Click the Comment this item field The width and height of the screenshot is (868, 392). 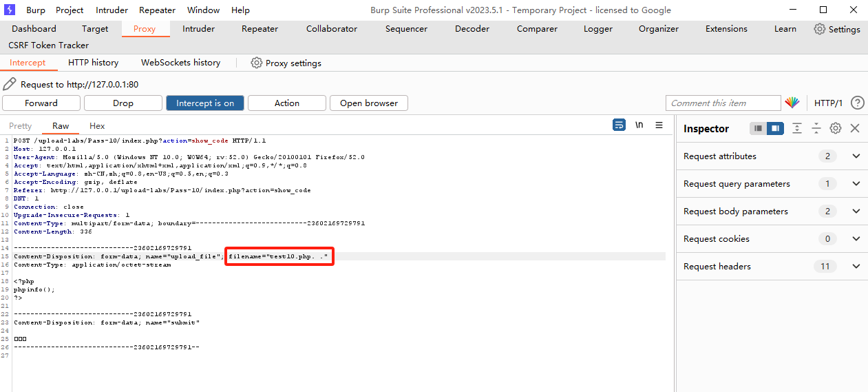pos(723,103)
